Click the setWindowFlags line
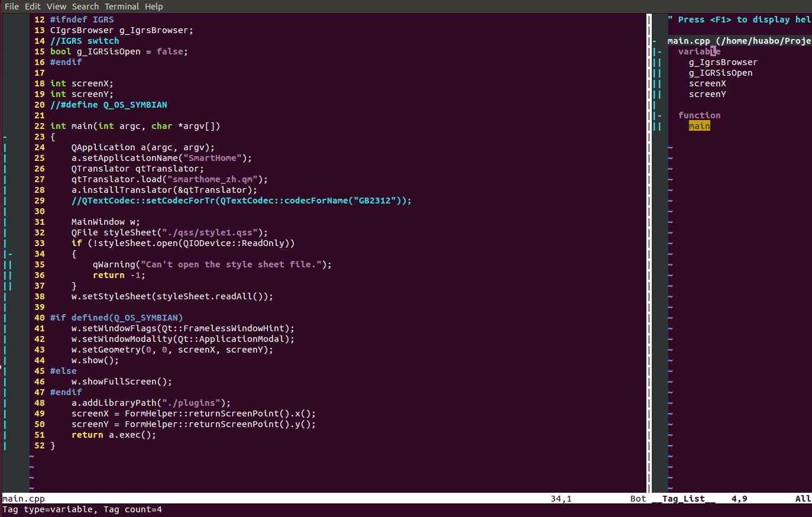The image size is (812, 517). [183, 328]
